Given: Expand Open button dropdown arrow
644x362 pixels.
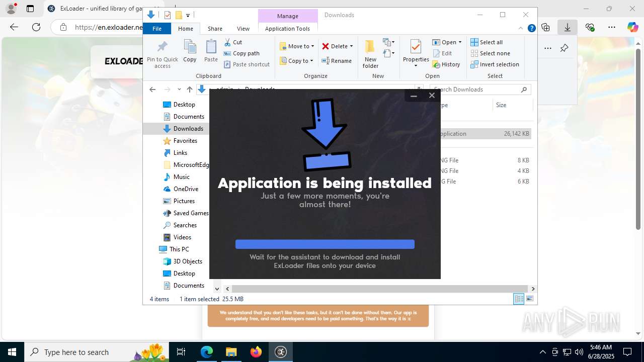Looking at the screenshot, I should (x=460, y=42).
